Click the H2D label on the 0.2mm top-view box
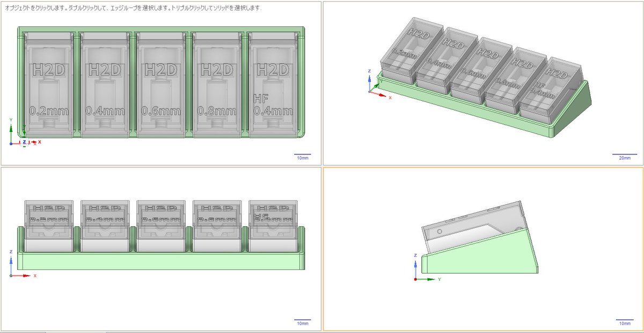 (50, 70)
